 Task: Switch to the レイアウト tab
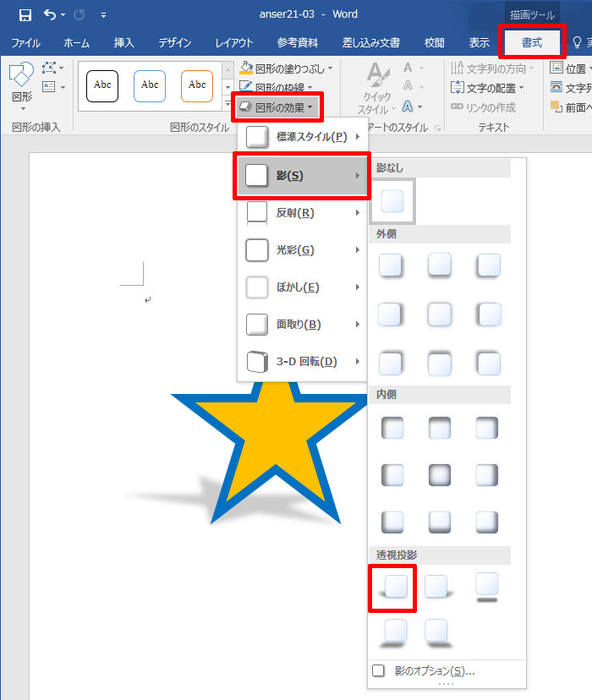(234, 43)
